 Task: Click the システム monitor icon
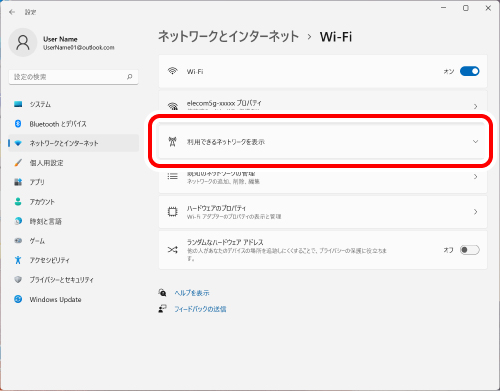[x=18, y=104]
